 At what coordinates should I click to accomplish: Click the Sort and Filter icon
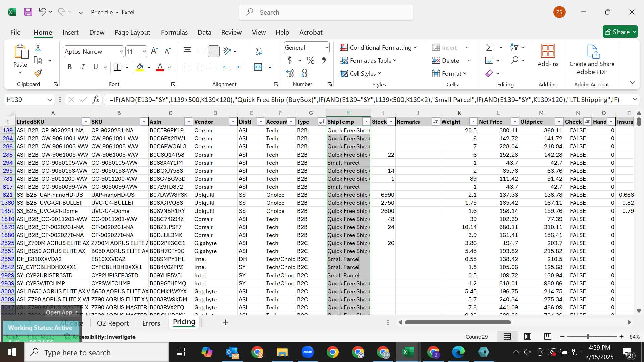pos(514,47)
